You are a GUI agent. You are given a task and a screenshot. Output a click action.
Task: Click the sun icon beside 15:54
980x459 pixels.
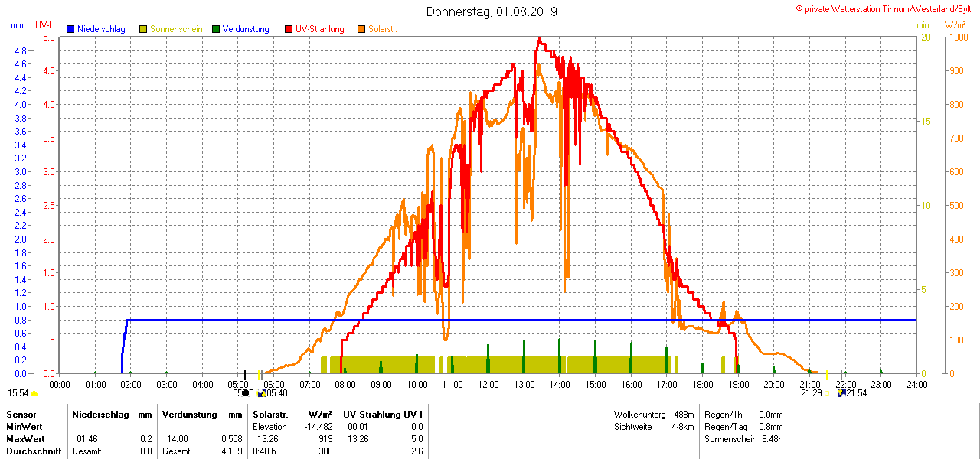point(34,393)
